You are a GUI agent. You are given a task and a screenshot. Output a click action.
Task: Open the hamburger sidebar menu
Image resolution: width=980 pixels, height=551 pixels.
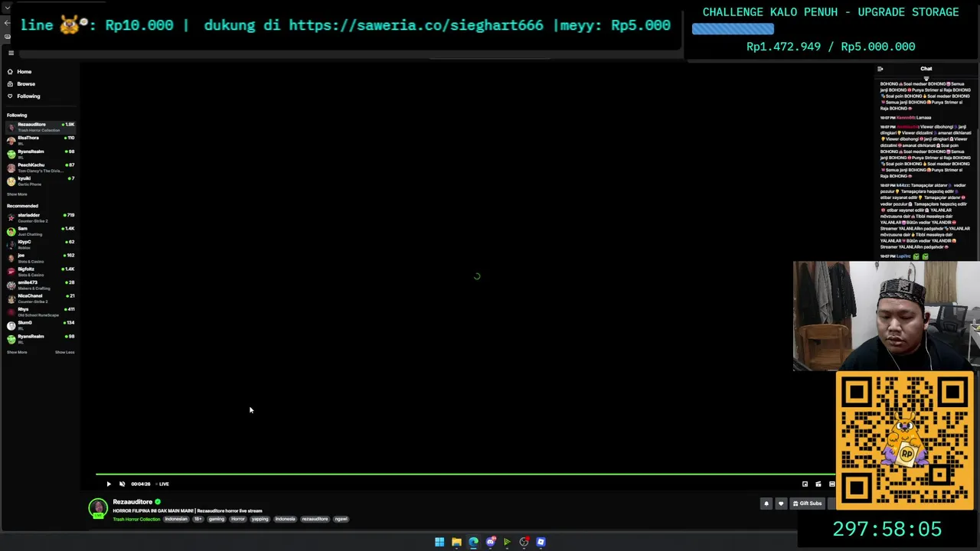point(11,53)
